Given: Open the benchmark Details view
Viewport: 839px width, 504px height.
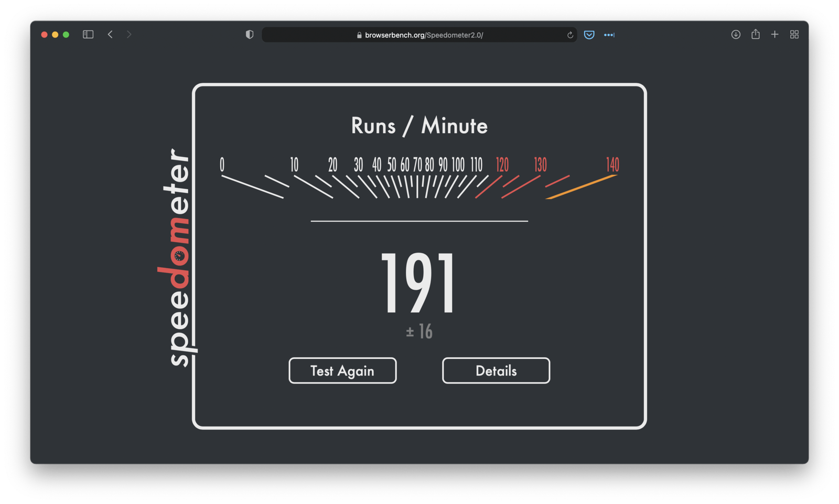Looking at the screenshot, I should [496, 371].
